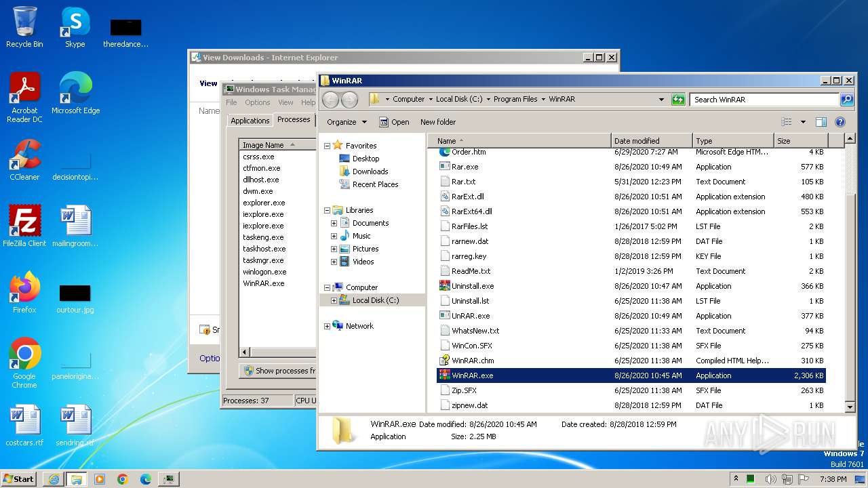Open address bar history dropdown
This screenshot has width=868, height=488.
[x=661, y=100]
